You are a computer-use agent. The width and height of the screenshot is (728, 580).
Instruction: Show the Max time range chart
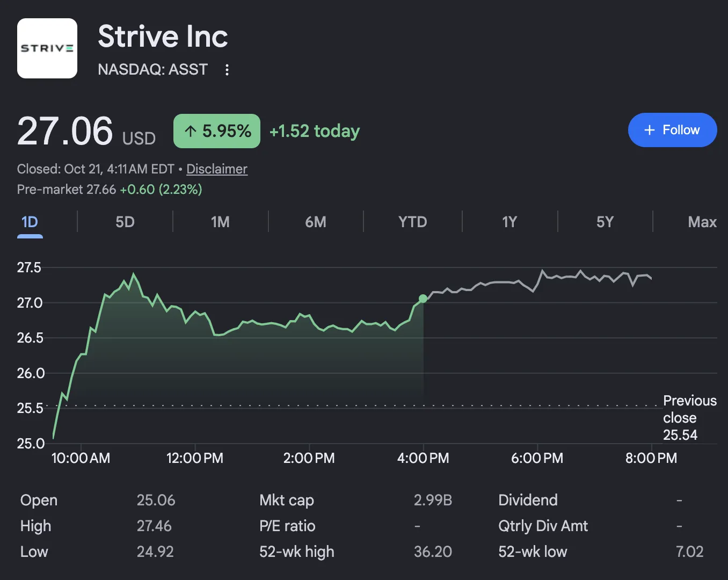pyautogui.click(x=702, y=222)
